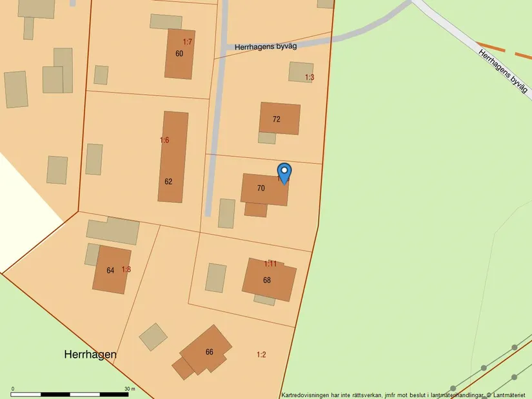Click parcel label 1:7
Viewport: 532px width, 399px height.
point(187,42)
